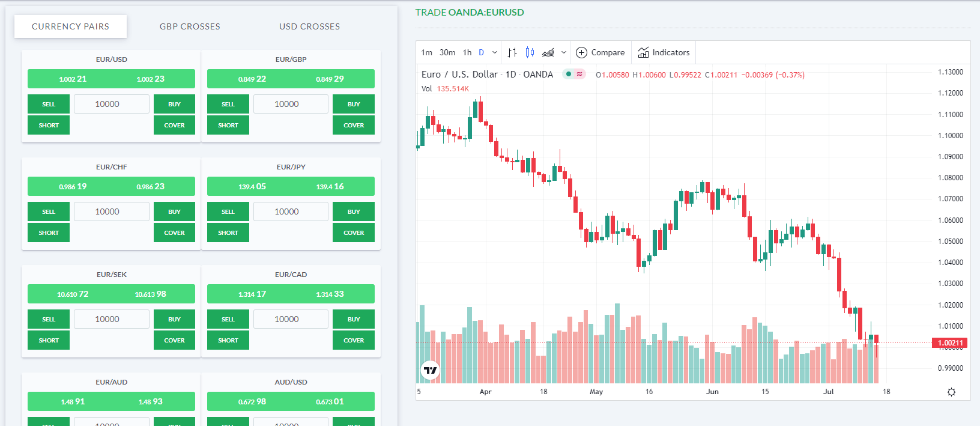980x426 pixels.
Task: Click SHORT under EUR/GBP
Action: point(228,125)
